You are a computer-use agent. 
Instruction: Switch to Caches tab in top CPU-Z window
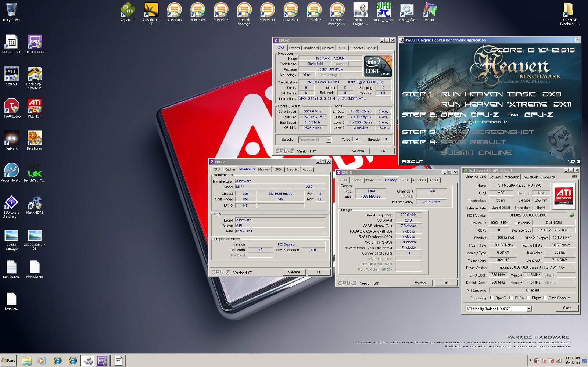pos(294,48)
